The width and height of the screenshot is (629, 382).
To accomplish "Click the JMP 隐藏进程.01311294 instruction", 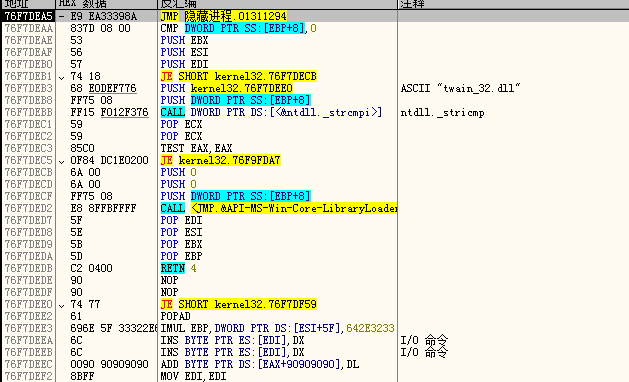I will click(223, 16).
